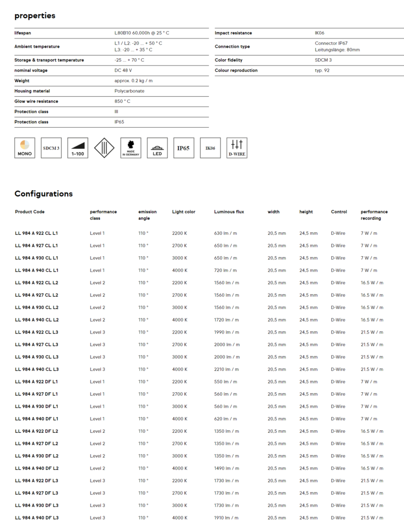Click the Luminous flux column header
Image resolution: width=404 pixels, height=532 pixels.
point(229,212)
